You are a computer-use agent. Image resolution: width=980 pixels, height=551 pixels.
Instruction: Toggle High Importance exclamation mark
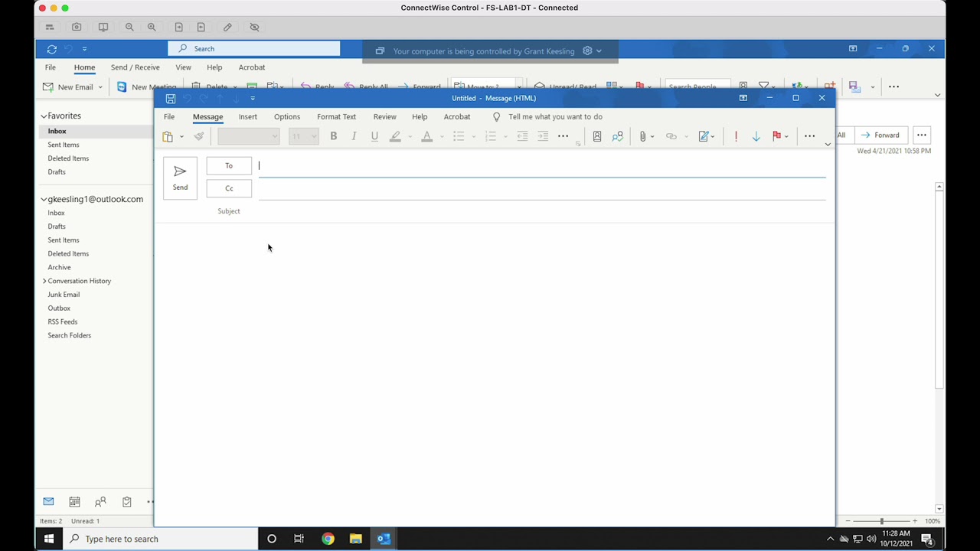(x=736, y=136)
